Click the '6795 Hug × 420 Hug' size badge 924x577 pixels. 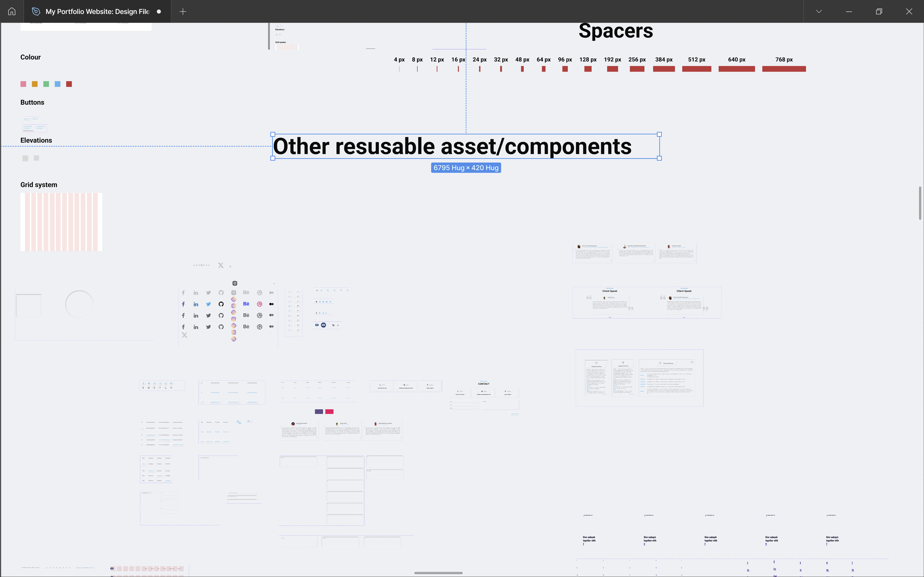click(x=466, y=168)
